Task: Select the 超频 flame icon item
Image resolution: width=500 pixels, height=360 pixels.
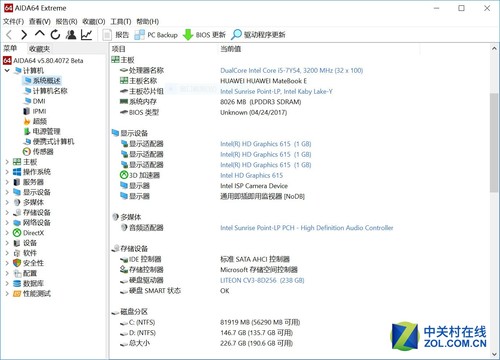Action: (27, 121)
